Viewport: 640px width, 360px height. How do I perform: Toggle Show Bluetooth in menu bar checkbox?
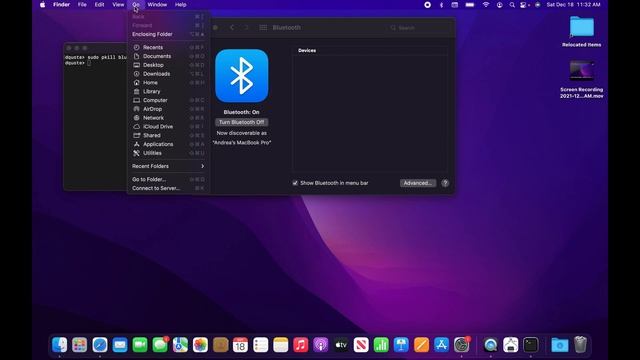click(x=295, y=183)
